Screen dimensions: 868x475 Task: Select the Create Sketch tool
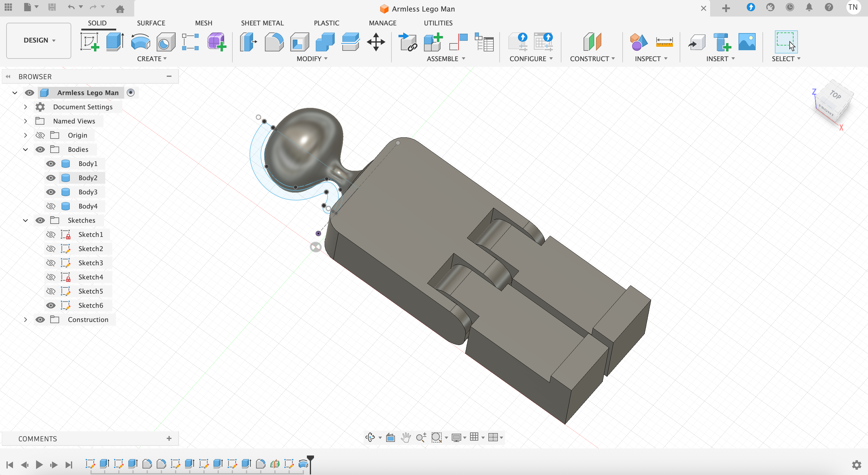[x=90, y=42]
